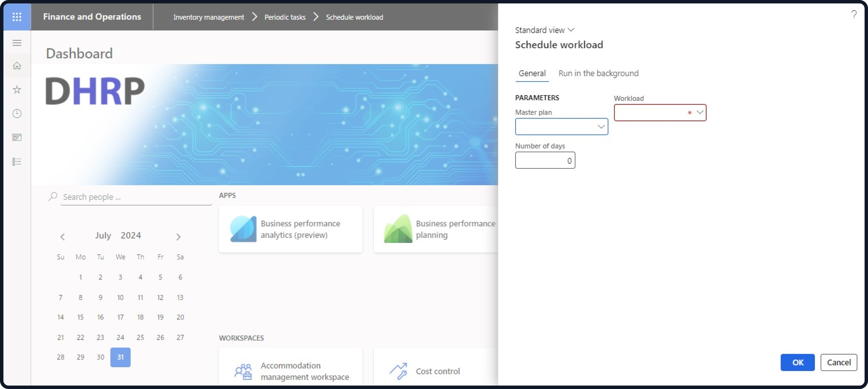Click the Cancel button
This screenshot has width=868, height=389.
tap(838, 362)
